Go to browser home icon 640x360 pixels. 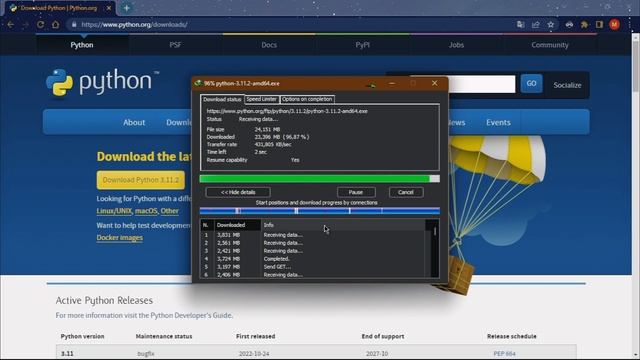pos(56,24)
